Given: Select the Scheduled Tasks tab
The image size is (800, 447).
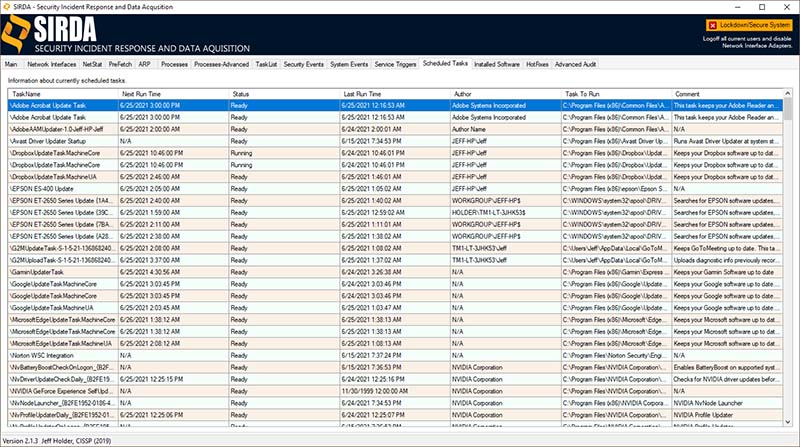Looking at the screenshot, I should pos(445,63).
